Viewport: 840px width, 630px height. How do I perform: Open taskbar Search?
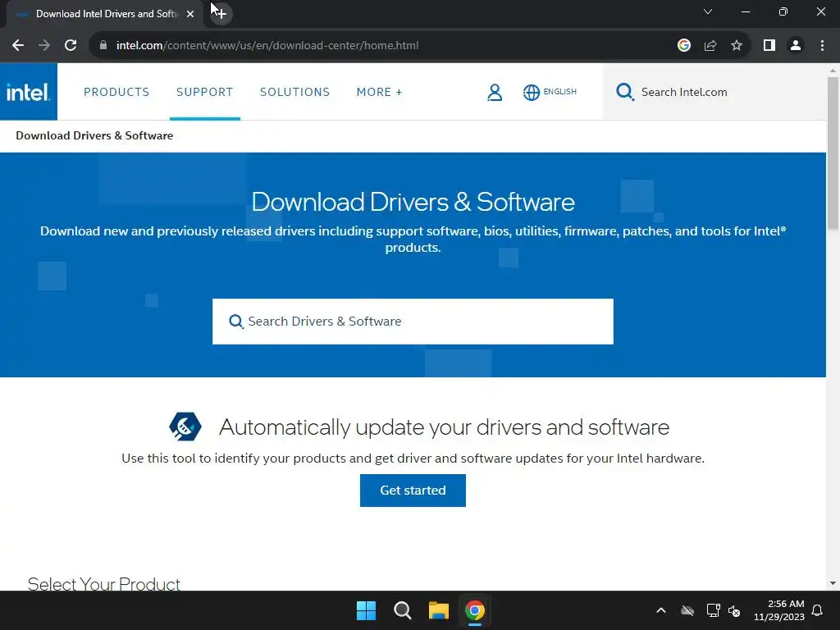tap(402, 610)
